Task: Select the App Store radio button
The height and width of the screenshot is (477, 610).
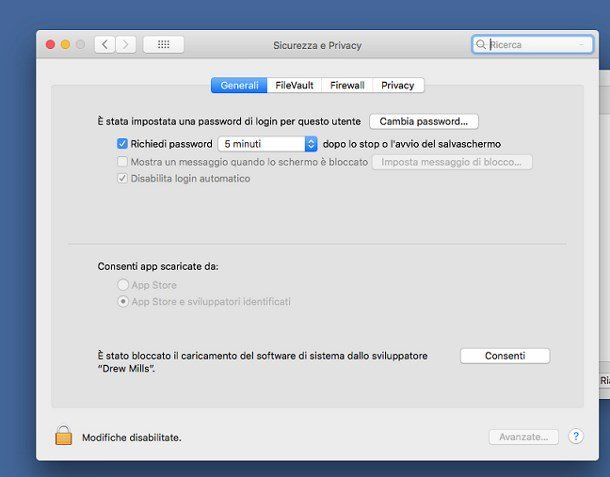Action: pos(123,285)
